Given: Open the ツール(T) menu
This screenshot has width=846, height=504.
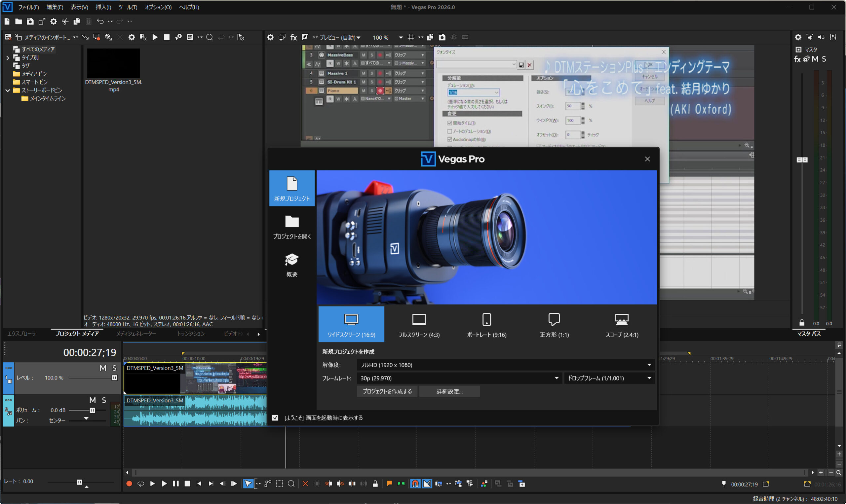Looking at the screenshot, I should pyautogui.click(x=128, y=7).
